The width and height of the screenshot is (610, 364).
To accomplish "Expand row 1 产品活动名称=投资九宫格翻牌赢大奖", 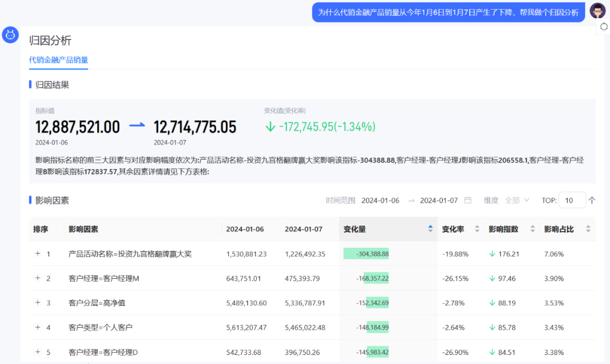I will tap(36, 253).
